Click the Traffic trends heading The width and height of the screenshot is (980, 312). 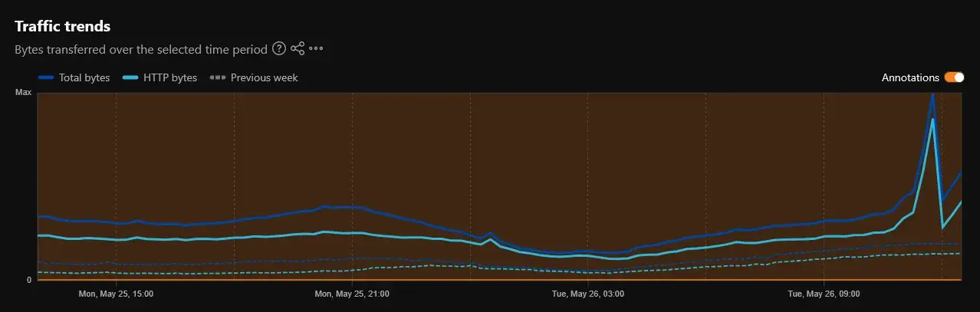click(x=63, y=26)
